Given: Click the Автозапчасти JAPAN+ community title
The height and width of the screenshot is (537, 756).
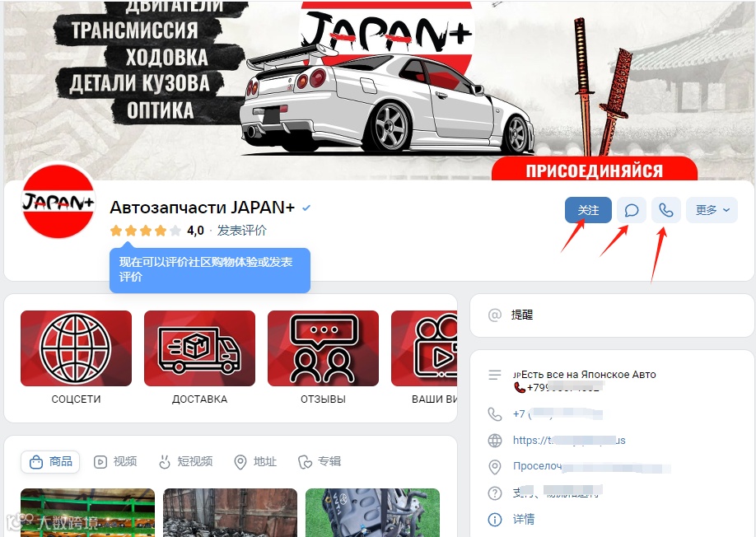Looking at the screenshot, I should (202, 208).
